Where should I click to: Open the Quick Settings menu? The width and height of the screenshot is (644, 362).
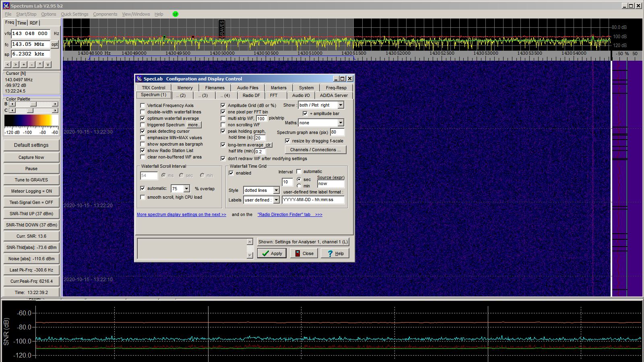pyautogui.click(x=74, y=14)
